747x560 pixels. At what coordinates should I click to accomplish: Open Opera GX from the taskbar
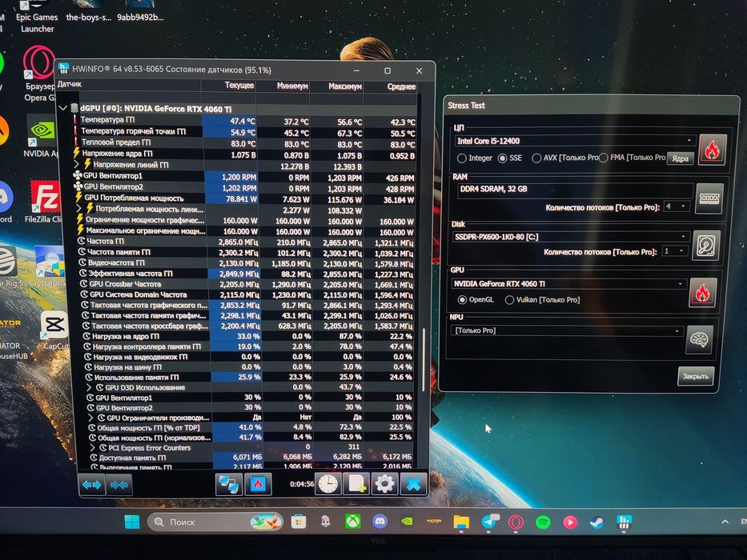coord(516,522)
